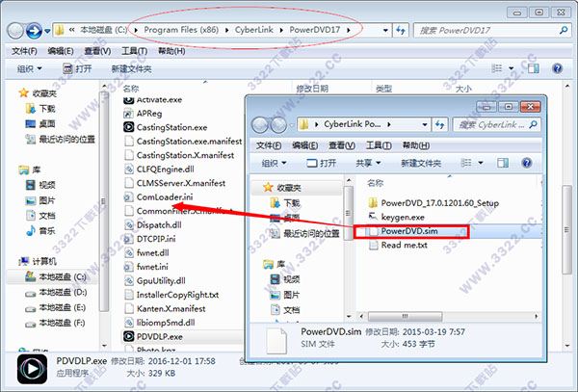
Task: Open 工具(T) menu in back window
Action: [x=134, y=51]
